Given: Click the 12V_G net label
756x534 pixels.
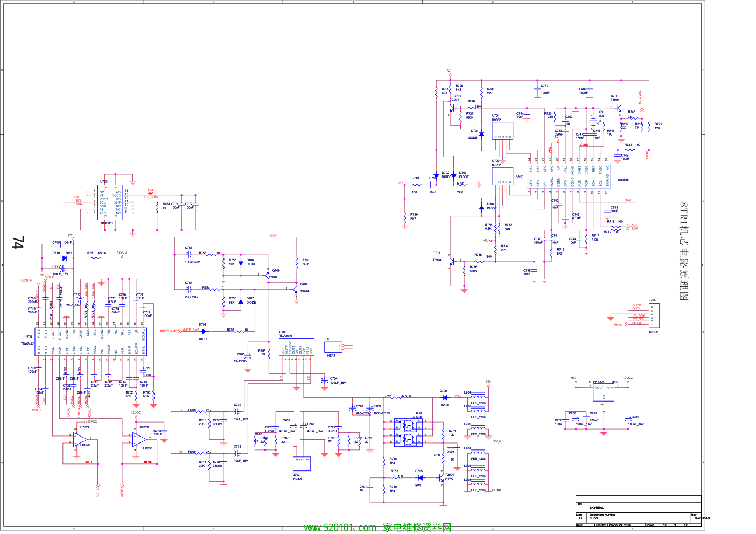Looking at the screenshot, I should coord(496,441).
